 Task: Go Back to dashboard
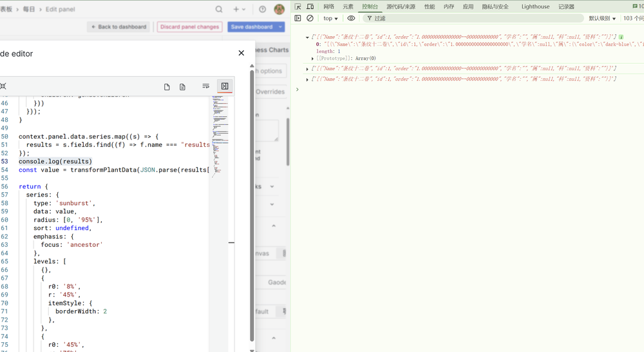118,26
